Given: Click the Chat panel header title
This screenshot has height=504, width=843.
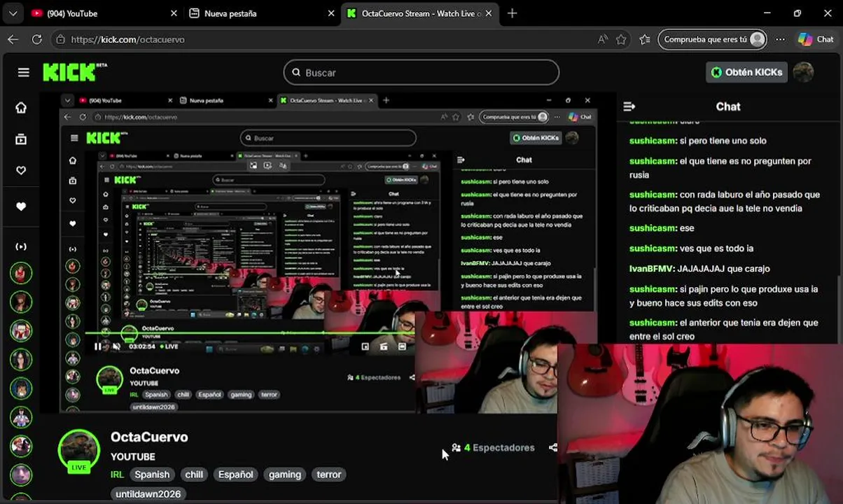Looking at the screenshot, I should (x=727, y=106).
